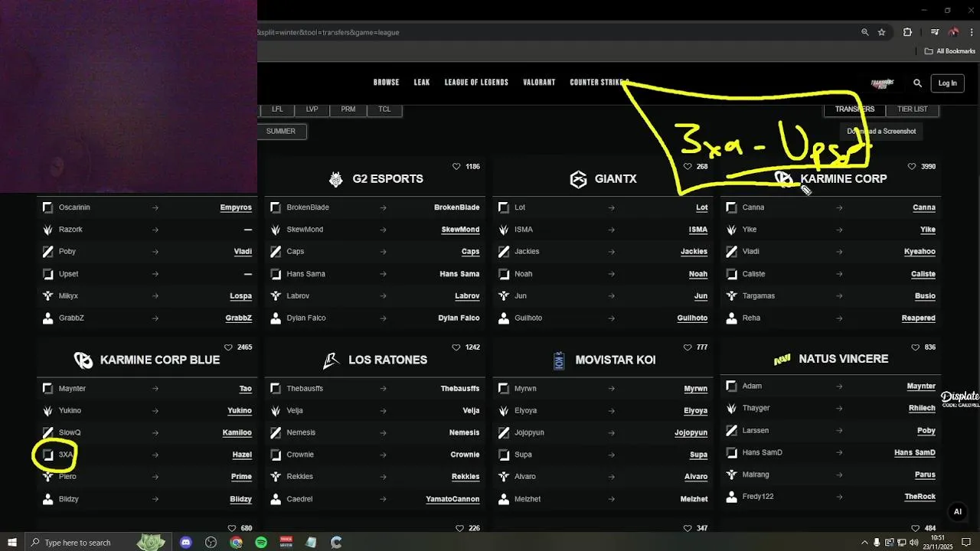Click the Log In button

click(947, 83)
